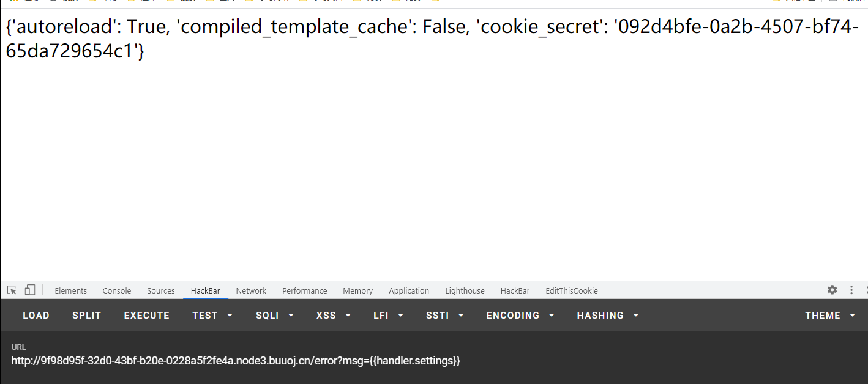Open the Application tab
Image resolution: width=868 pixels, height=384 pixels.
(409, 291)
